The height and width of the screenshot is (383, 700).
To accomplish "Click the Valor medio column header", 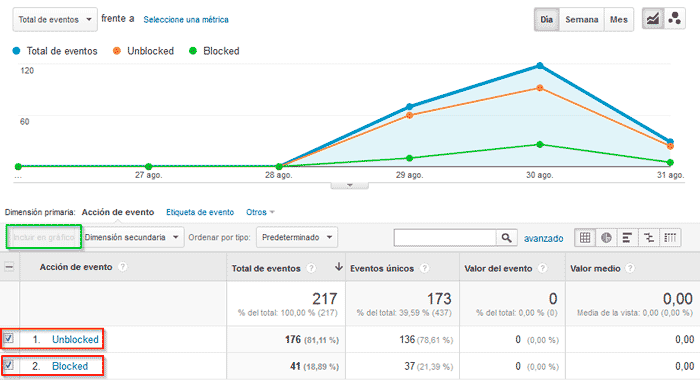I will click(595, 268).
